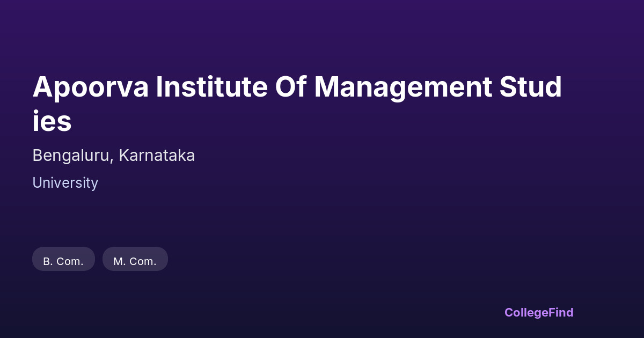Viewport: 644px width, 338px height.
Task: Click the word Apoorva in the title
Action: coord(90,87)
